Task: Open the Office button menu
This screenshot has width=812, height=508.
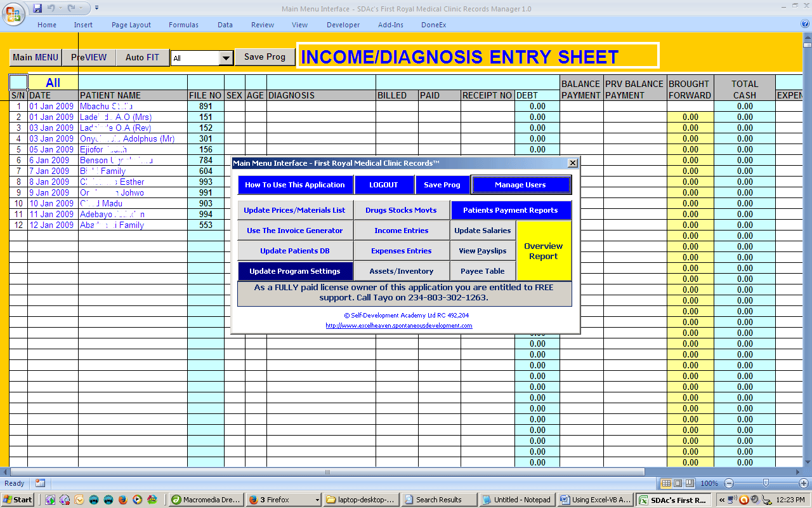Action: [13, 14]
